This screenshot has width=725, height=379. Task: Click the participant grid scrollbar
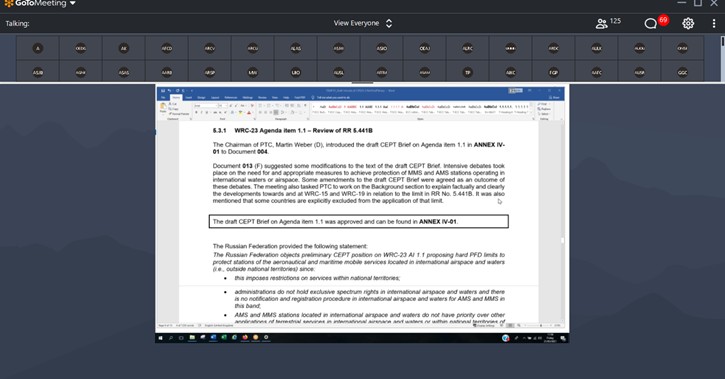click(x=723, y=58)
